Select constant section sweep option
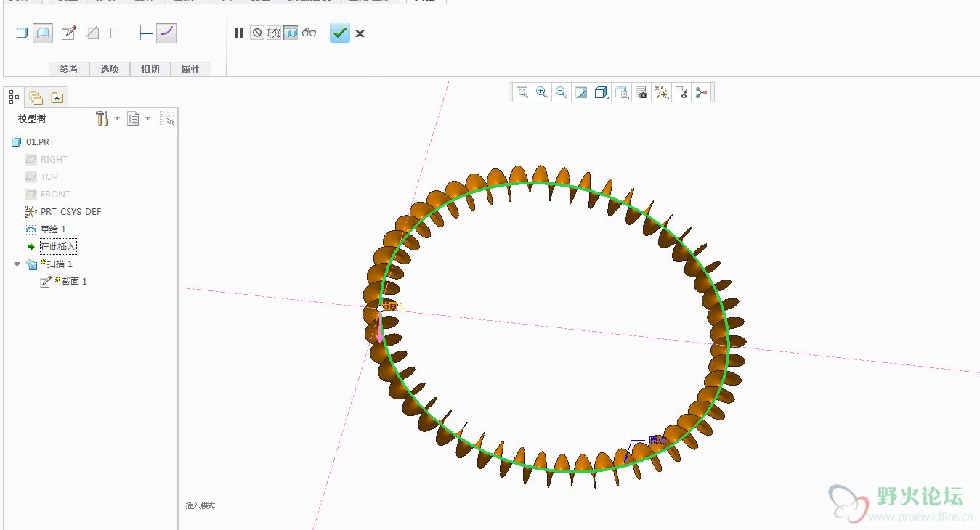This screenshot has height=530, width=980. coord(145,33)
